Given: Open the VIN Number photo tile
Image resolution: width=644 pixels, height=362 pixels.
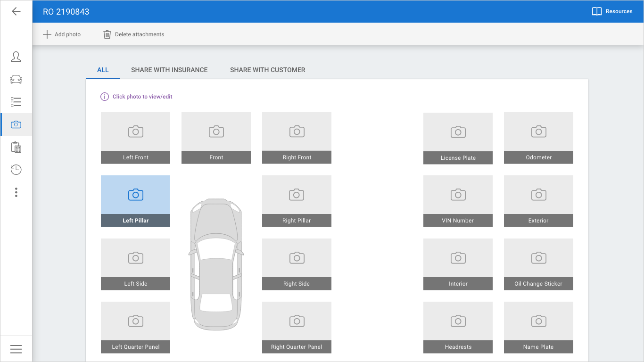Looking at the screenshot, I should (x=458, y=201).
